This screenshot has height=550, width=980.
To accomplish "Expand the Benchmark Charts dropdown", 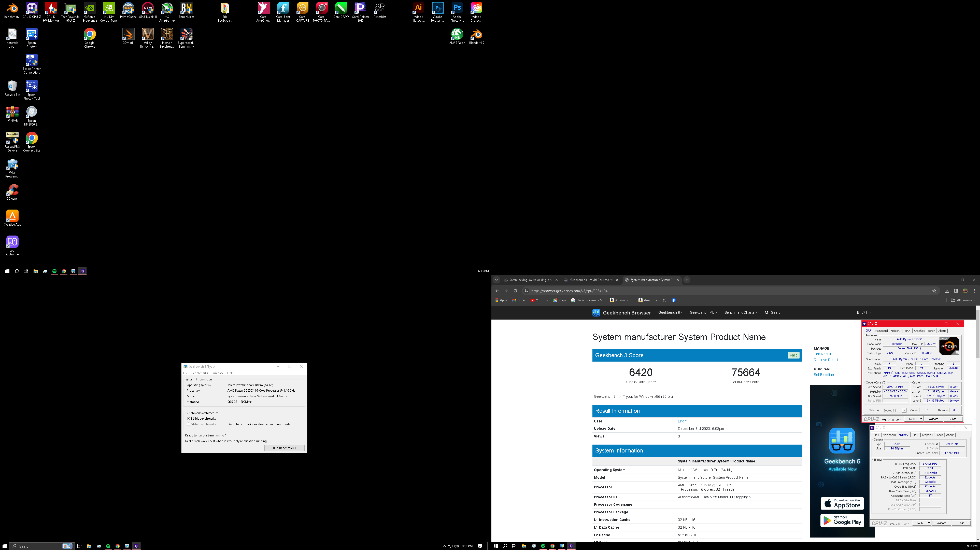I will point(741,312).
